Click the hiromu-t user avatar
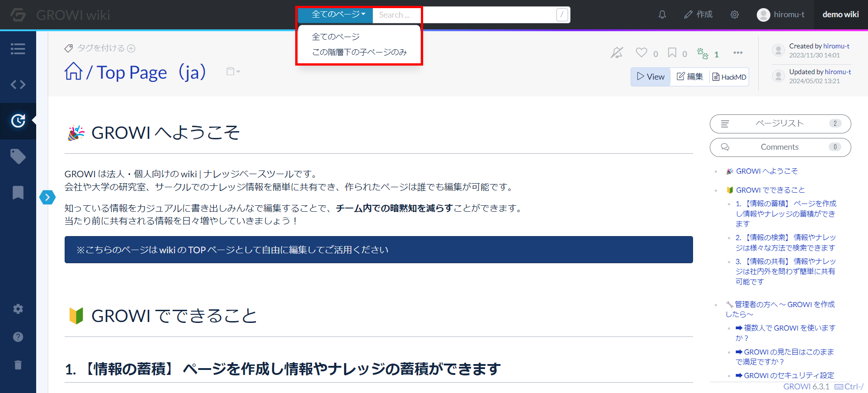This screenshot has width=868, height=393. 764,15
